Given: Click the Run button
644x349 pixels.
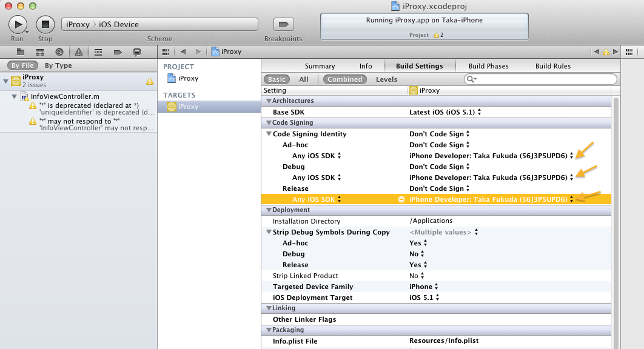Looking at the screenshot, I should [18, 24].
